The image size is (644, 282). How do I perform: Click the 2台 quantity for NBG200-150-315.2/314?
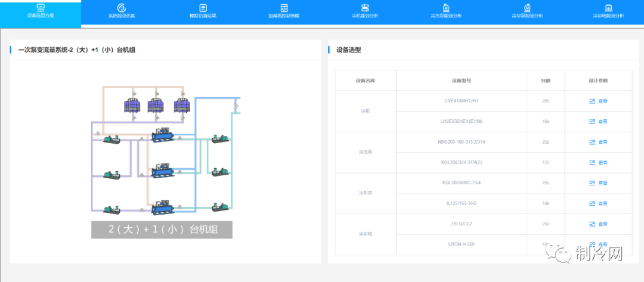(x=546, y=142)
